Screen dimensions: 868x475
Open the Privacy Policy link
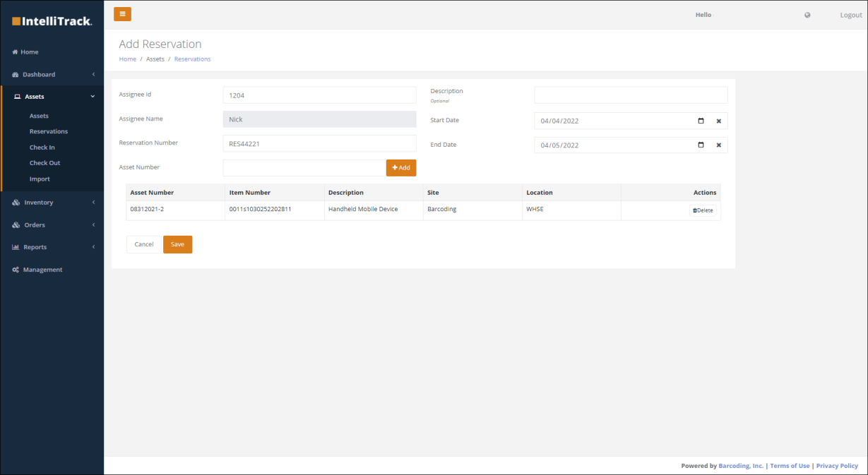pyautogui.click(x=837, y=466)
